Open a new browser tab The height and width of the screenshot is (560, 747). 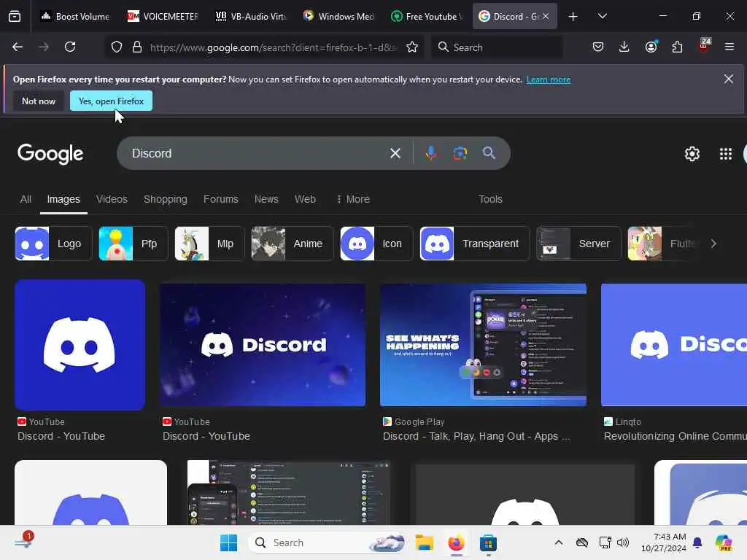[x=573, y=17]
